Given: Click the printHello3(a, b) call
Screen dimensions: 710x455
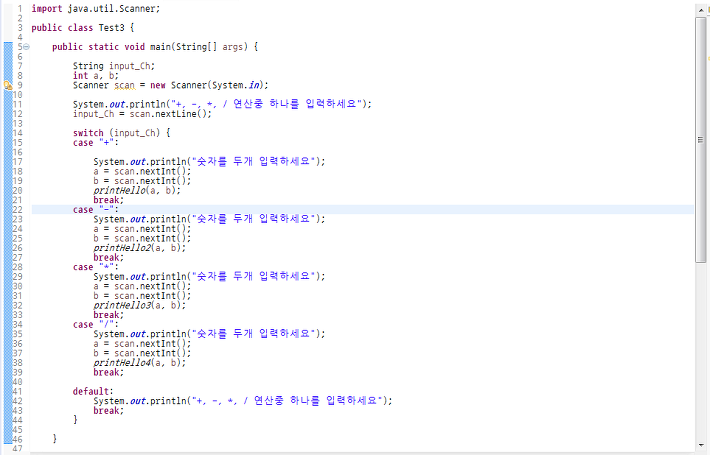Looking at the screenshot, I should point(139,305).
